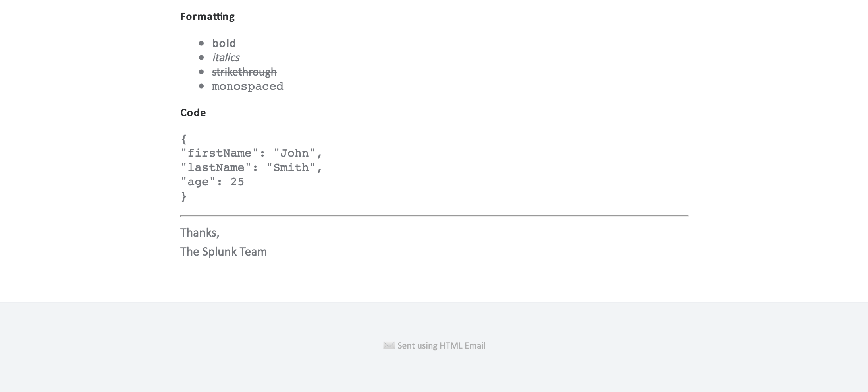868x392 pixels.
Task: Click the horizontal divider line
Action: coord(434,216)
